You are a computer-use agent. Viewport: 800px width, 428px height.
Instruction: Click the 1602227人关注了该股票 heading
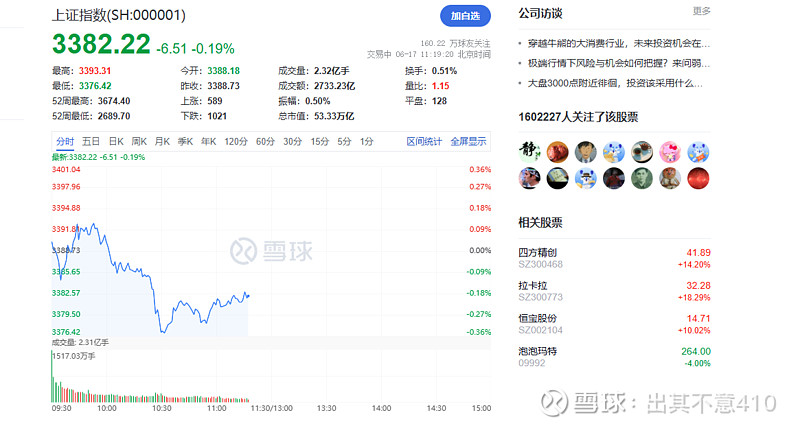578,117
